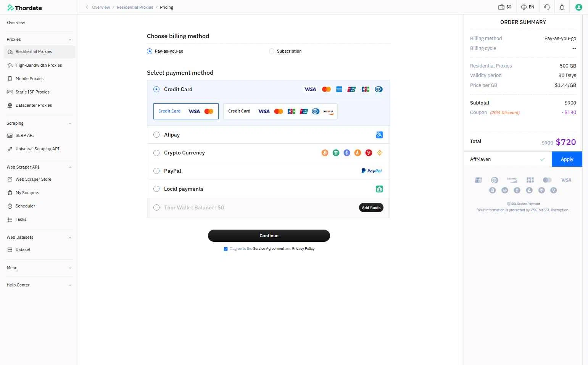Click the Add funds button
588x365 pixels.
click(371, 207)
